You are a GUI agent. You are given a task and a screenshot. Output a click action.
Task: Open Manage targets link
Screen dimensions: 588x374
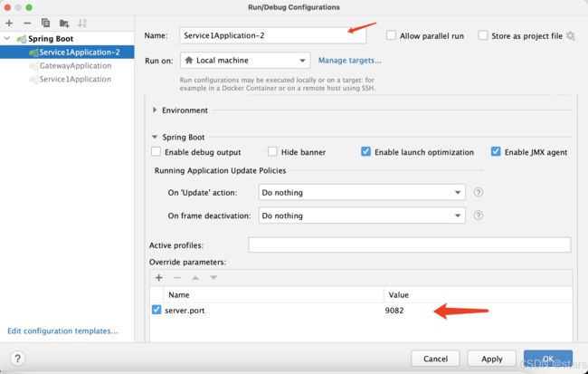[x=349, y=61]
